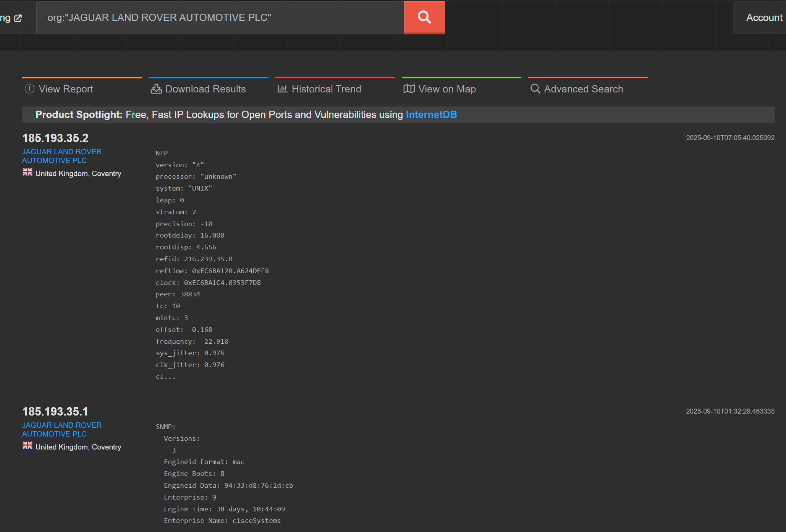Click the Advanced Search magnifier icon

[x=535, y=89]
